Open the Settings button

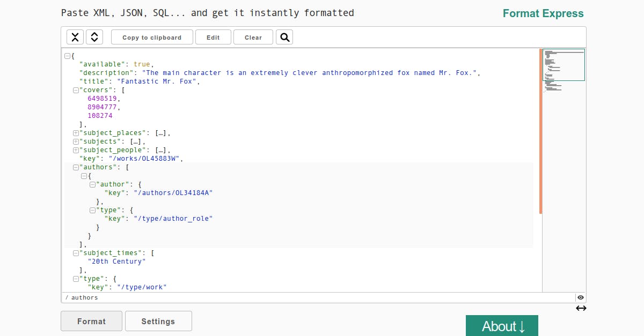pos(158,321)
